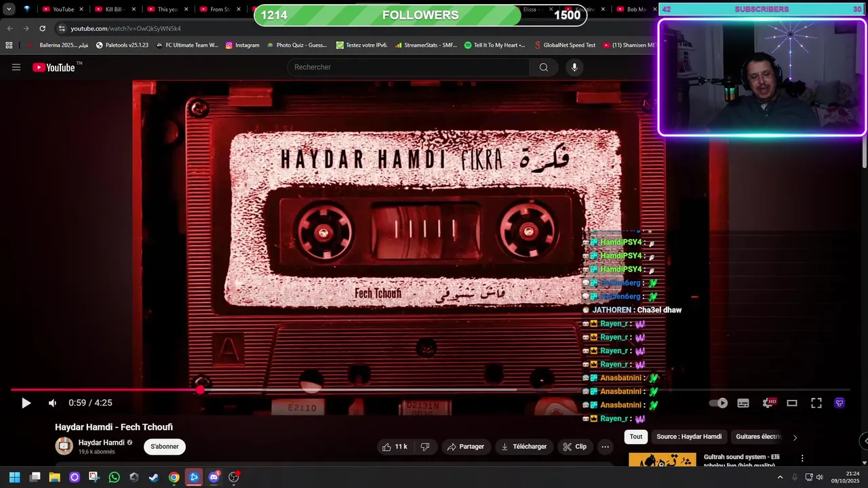Open the Instagram bookmark
The height and width of the screenshot is (488, 868).
tap(242, 45)
